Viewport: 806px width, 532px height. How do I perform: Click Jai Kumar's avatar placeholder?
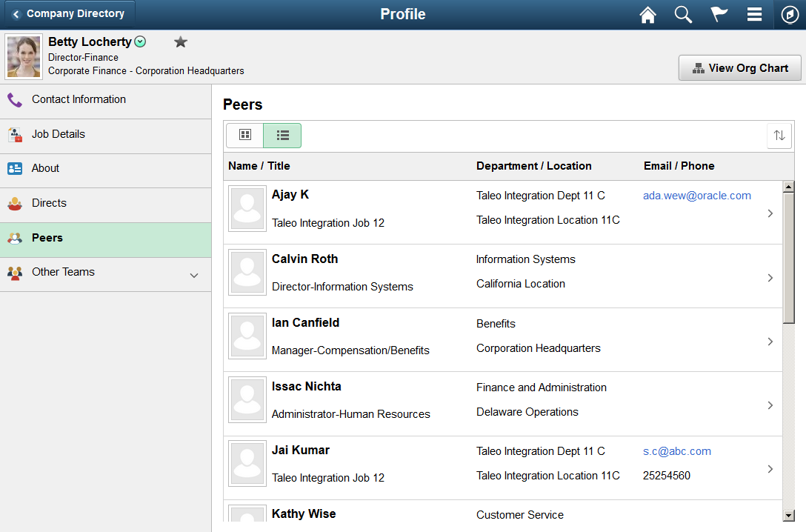(247, 464)
